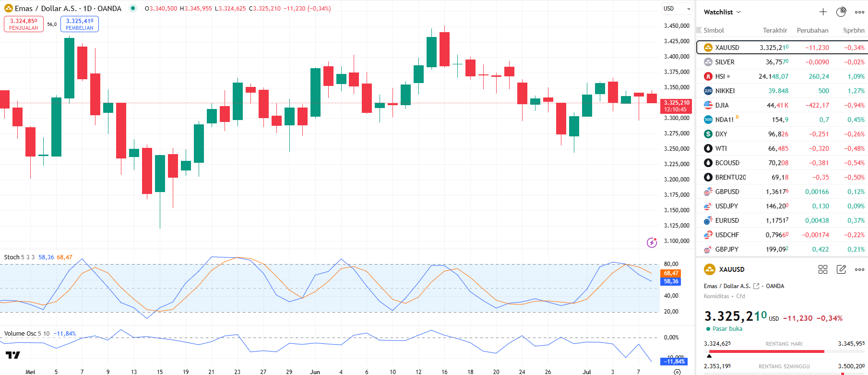
Task: Toggle the flag column marker beside Simbol
Action: point(699,30)
